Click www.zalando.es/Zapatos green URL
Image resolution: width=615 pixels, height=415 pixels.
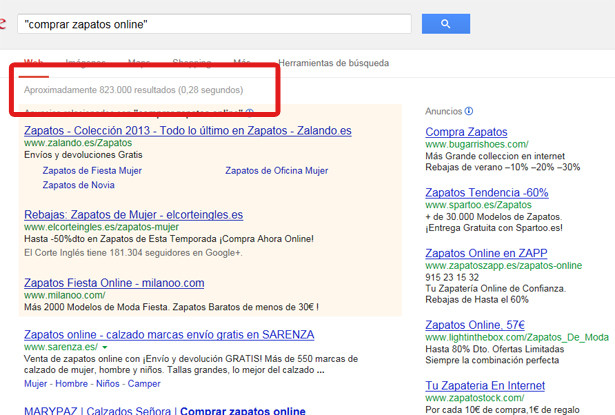[78, 143]
